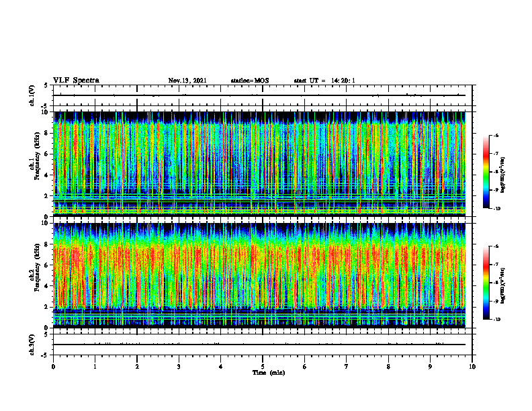Click the "start UT = 14:20: 1" label
This screenshot has width=532, height=411.
pos(324,81)
